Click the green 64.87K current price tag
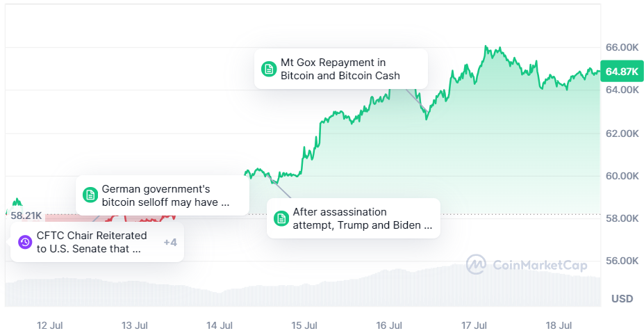This screenshot has width=644, height=333. 621,72
